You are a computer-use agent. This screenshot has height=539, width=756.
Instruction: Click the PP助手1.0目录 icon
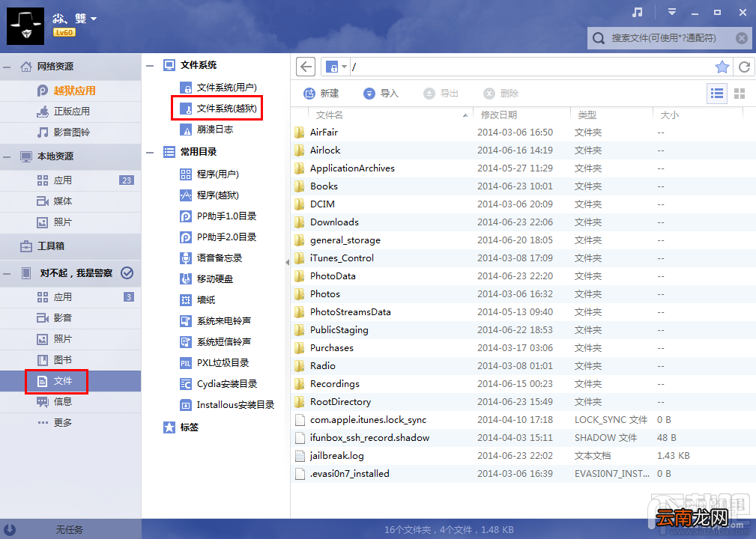186,216
